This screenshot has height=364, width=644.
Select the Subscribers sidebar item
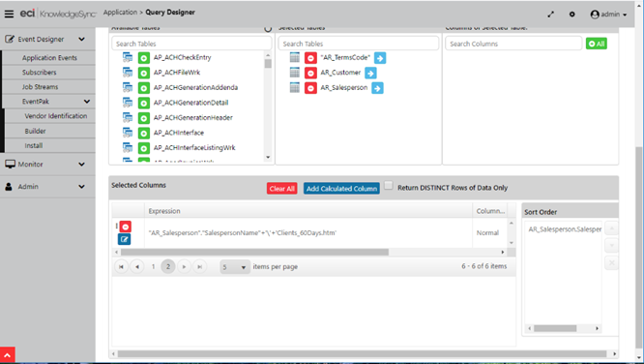coord(40,73)
